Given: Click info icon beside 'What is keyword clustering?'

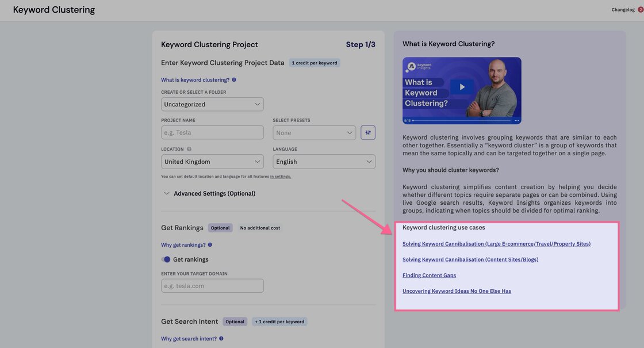Looking at the screenshot, I should coord(234,80).
